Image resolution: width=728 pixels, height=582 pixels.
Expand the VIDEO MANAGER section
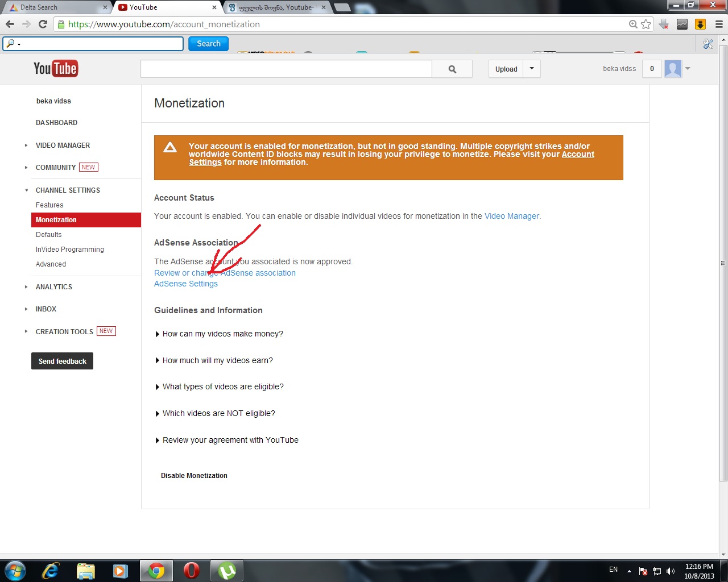(x=26, y=145)
